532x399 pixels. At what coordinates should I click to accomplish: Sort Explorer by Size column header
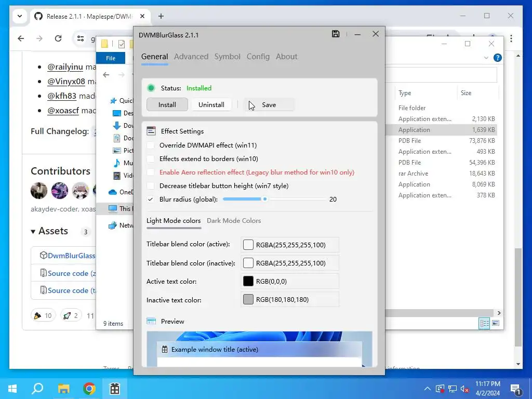(466, 93)
